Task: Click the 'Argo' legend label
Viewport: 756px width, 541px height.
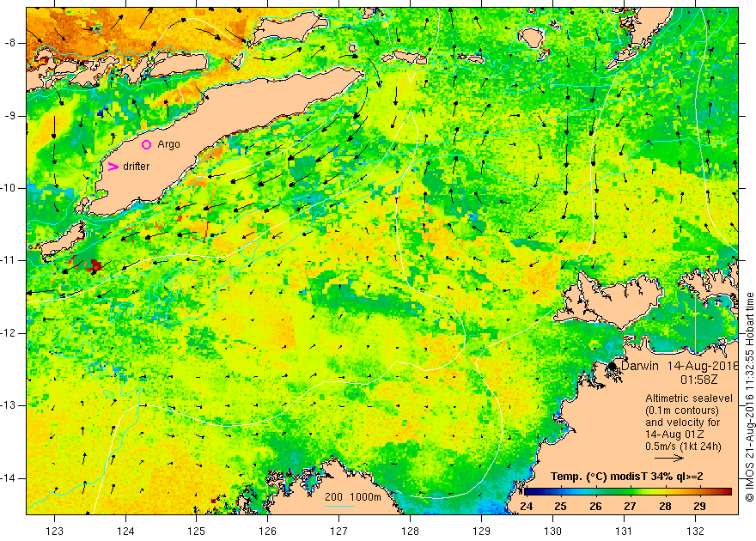Action: point(168,144)
